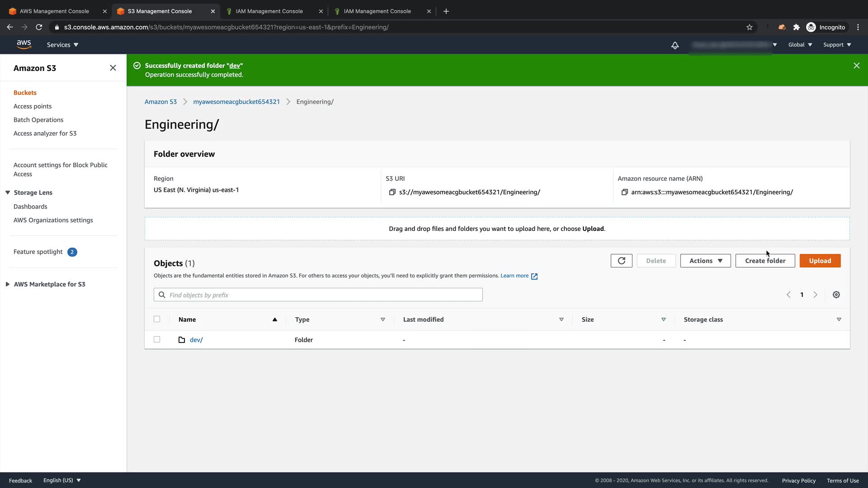Copy the S3 URI with copy icon
The image size is (868, 488).
(x=392, y=192)
